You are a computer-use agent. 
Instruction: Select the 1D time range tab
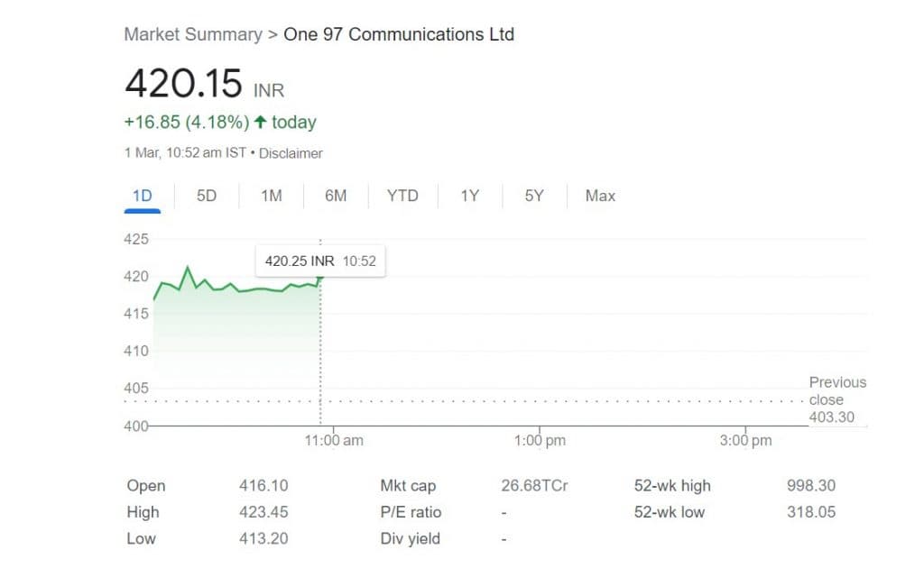tap(143, 196)
